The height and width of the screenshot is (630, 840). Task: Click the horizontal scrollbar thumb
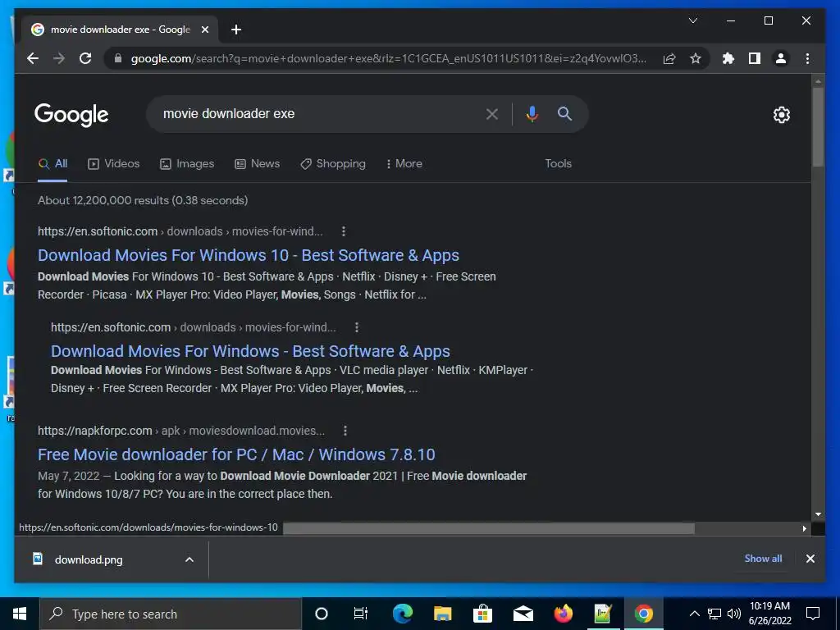point(489,528)
